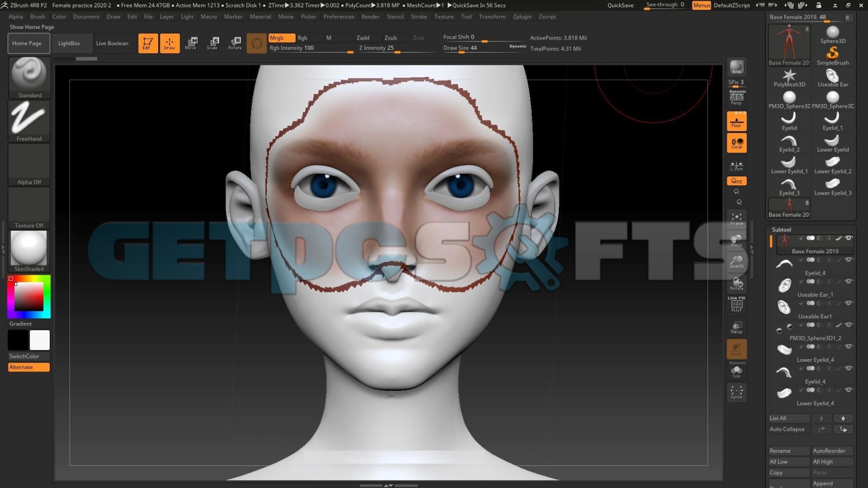Click the BPR render button
Viewport: 868px width, 488px height.
[736, 67]
